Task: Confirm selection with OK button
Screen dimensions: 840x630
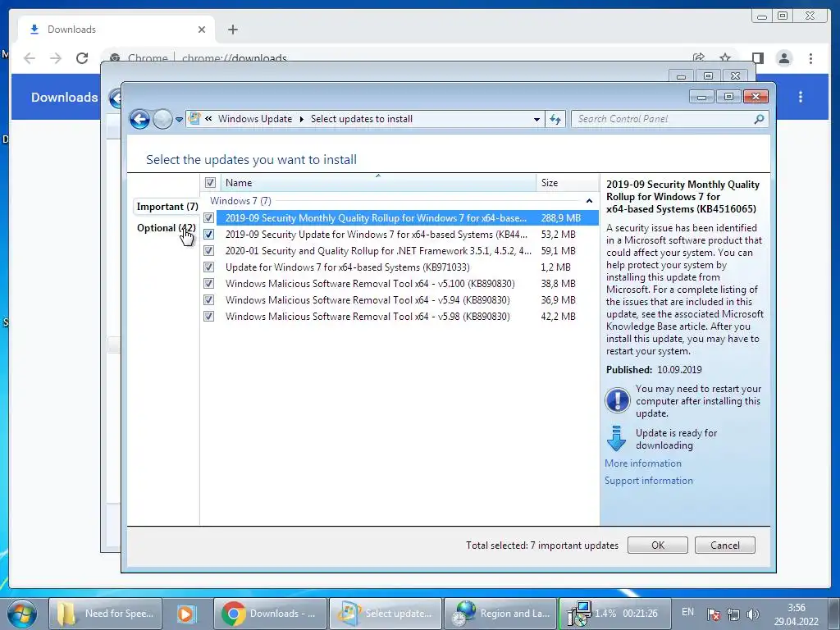Action: pyautogui.click(x=657, y=546)
